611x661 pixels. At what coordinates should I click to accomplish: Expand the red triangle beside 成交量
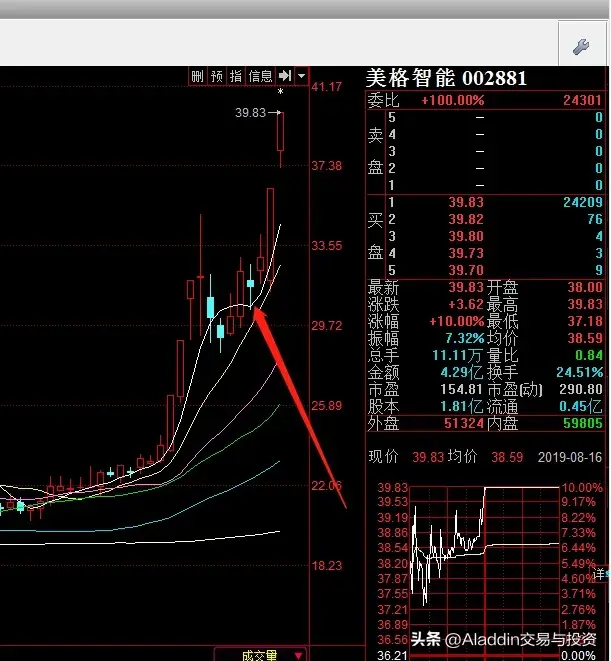pyautogui.click(x=299, y=656)
